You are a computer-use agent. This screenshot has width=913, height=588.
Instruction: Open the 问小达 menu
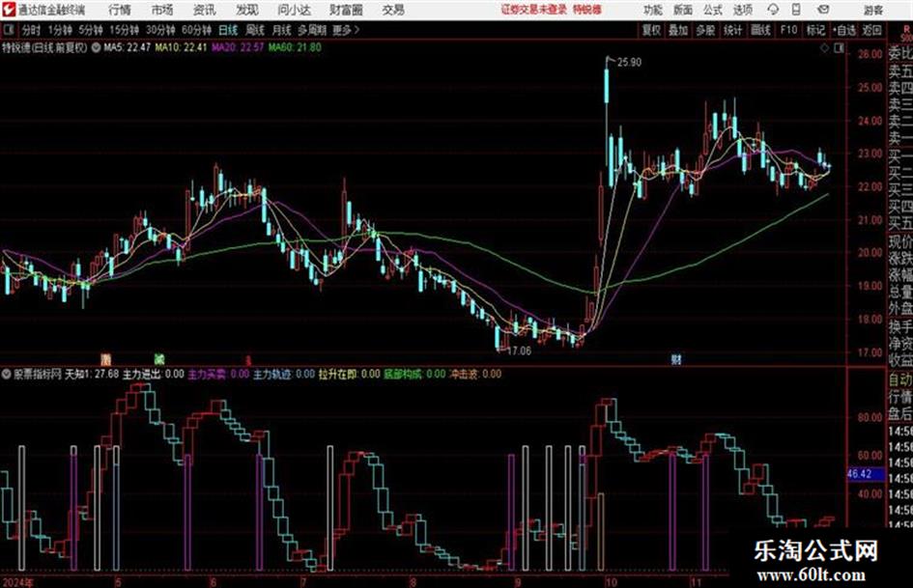pyautogui.click(x=294, y=10)
